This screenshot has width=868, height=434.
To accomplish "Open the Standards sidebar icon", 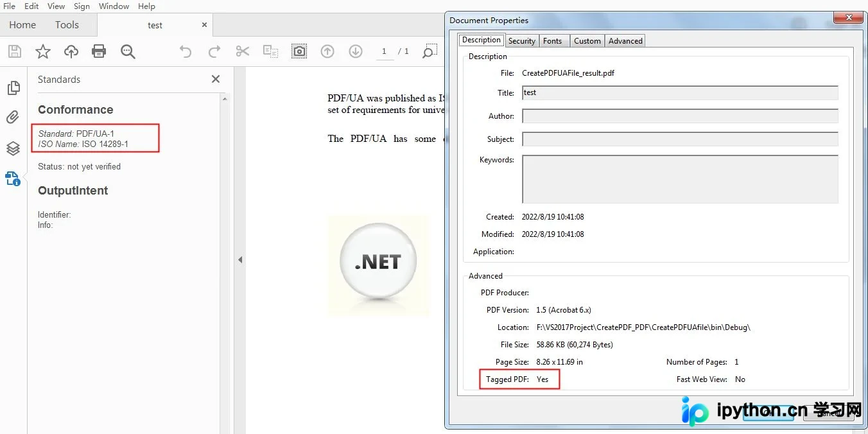I will pyautogui.click(x=13, y=178).
